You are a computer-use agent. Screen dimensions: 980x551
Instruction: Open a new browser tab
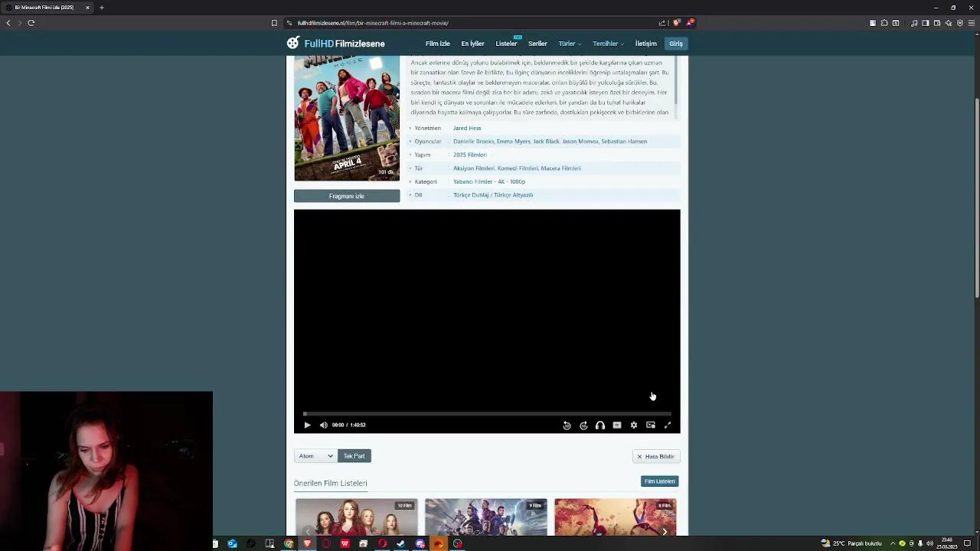coord(101,8)
